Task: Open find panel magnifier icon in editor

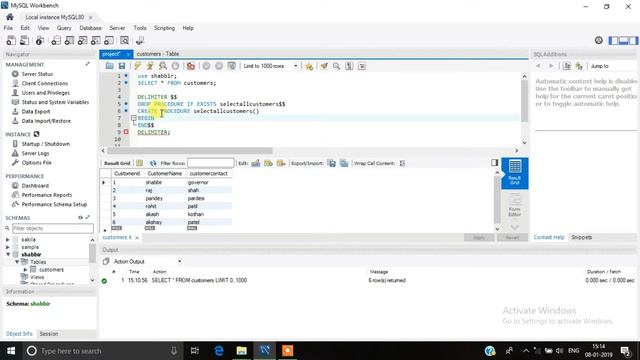Action: point(336,66)
